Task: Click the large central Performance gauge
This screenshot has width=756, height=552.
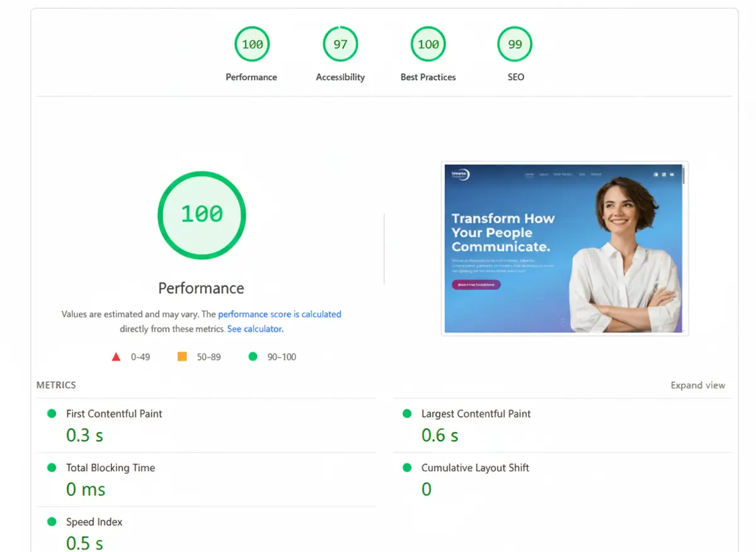Action: click(x=201, y=216)
